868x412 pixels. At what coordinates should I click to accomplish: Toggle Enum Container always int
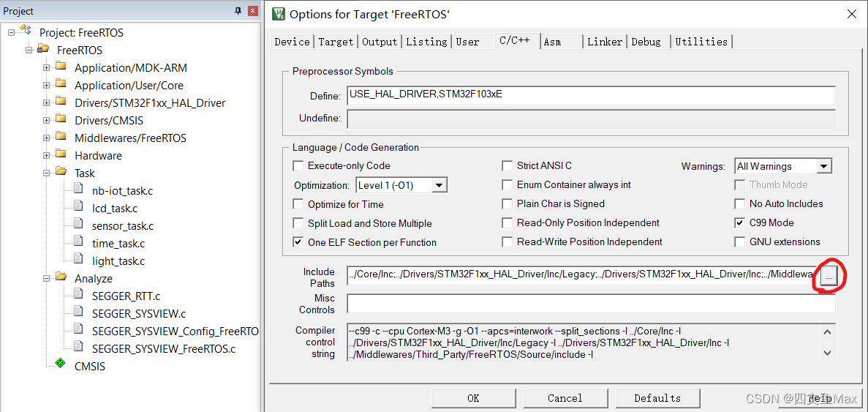coord(507,184)
